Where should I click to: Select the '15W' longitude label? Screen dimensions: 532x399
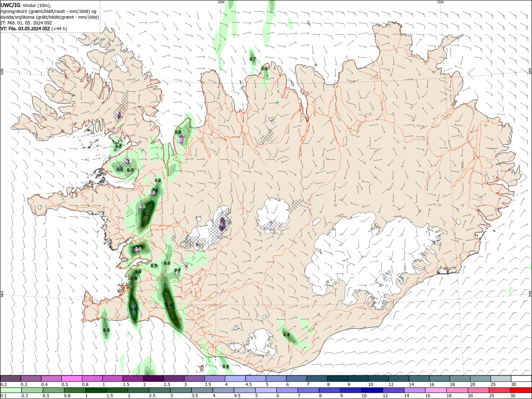440,2
